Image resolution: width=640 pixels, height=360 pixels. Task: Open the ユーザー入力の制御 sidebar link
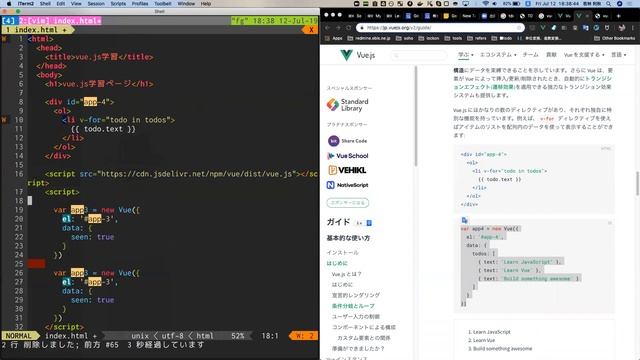pos(356,316)
